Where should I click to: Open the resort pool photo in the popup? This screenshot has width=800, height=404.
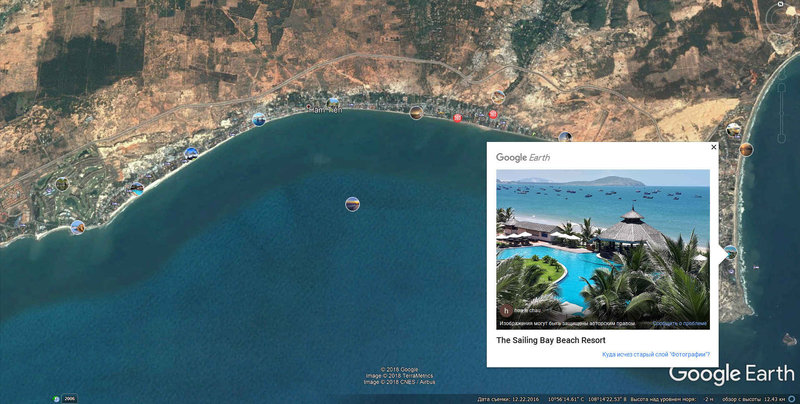(x=603, y=249)
